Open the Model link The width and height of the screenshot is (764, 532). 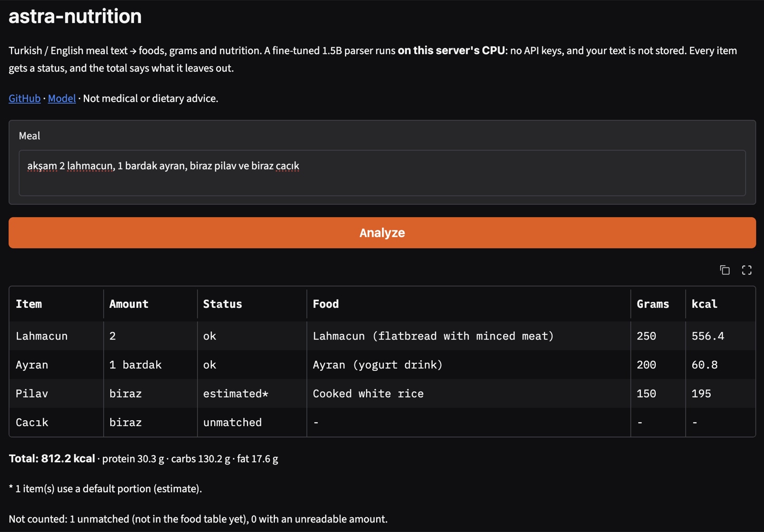(62, 99)
